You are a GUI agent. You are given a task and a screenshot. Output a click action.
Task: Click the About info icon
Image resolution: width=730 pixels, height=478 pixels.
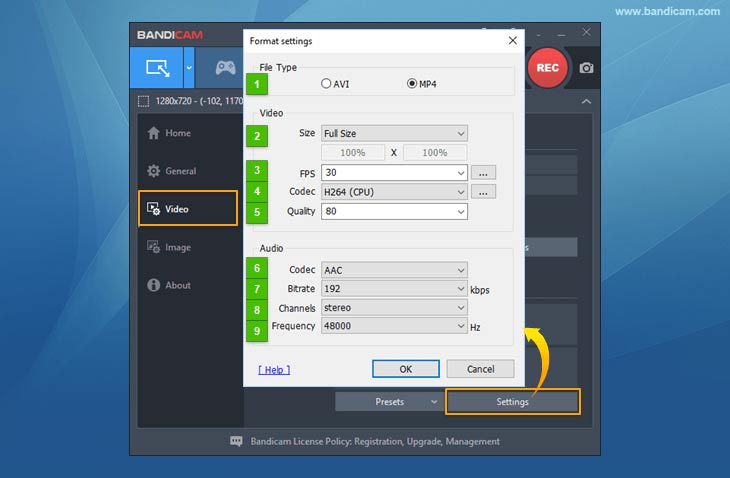[154, 285]
